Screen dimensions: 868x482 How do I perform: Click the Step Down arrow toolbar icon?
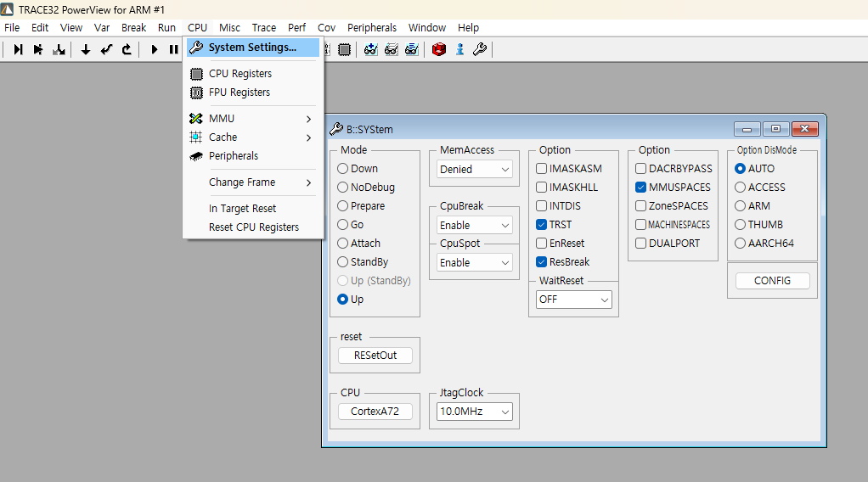pyautogui.click(x=85, y=50)
